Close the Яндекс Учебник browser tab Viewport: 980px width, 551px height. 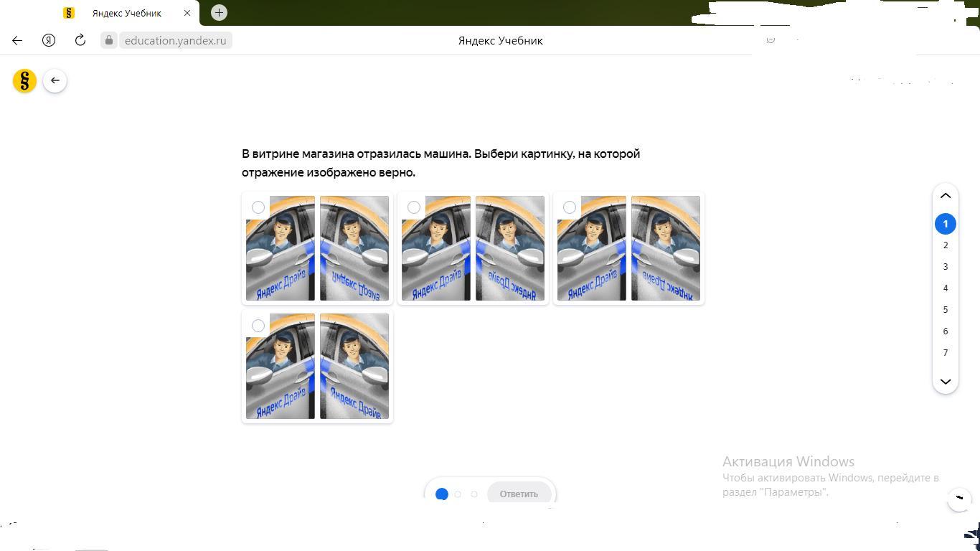(187, 13)
